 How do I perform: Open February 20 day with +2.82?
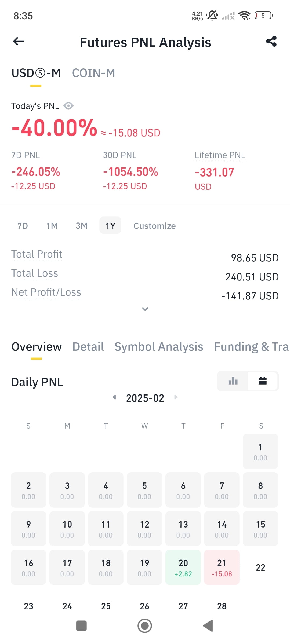point(183,567)
